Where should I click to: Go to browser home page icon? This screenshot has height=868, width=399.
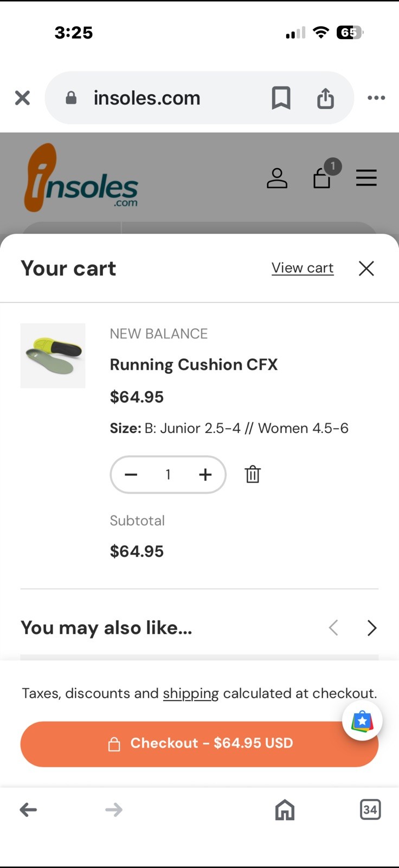click(x=285, y=810)
